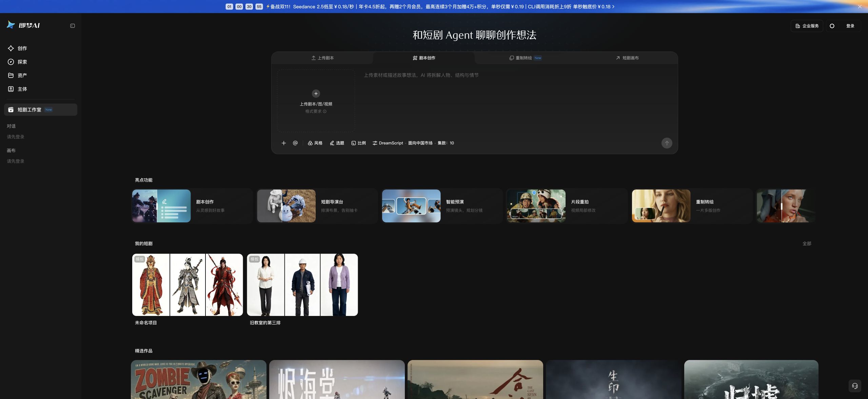Click 集数：10 episode count
The image size is (868, 399).
coord(446,143)
